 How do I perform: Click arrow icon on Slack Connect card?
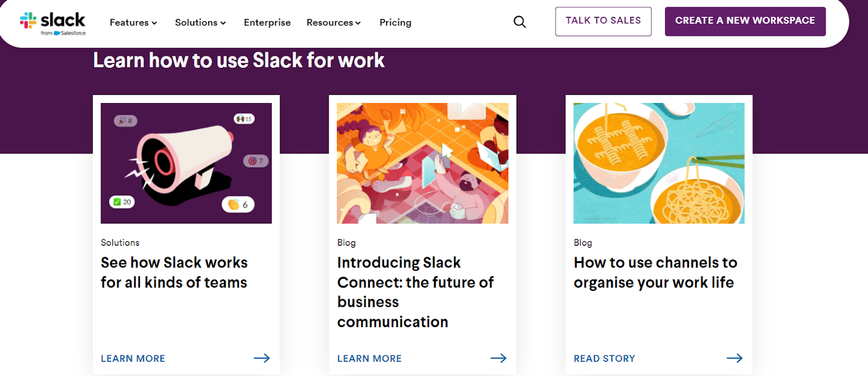(x=498, y=358)
